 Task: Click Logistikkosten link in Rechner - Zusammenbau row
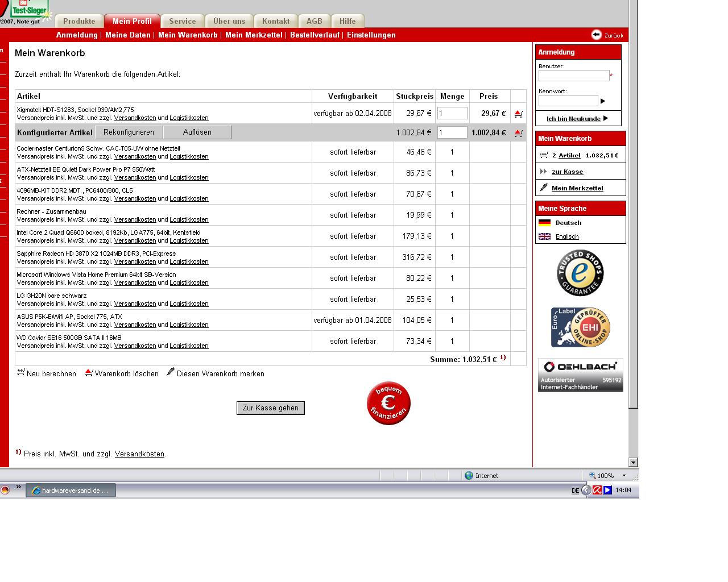[x=189, y=220]
